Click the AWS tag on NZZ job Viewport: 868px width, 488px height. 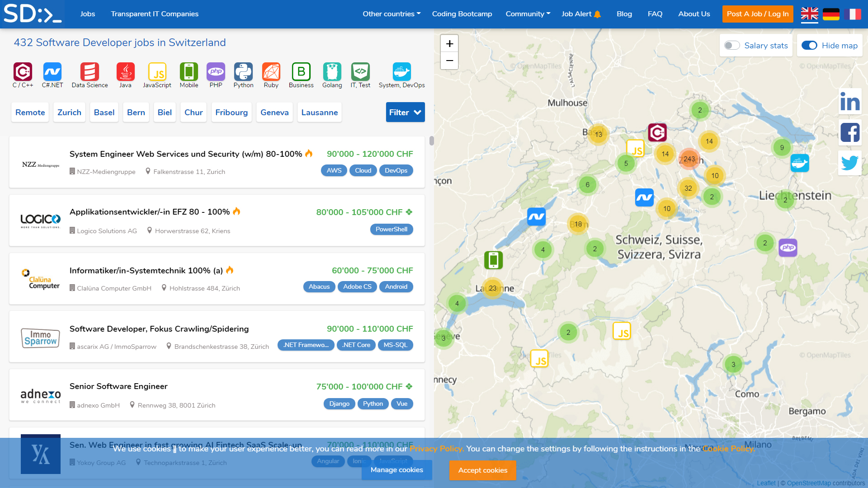334,170
